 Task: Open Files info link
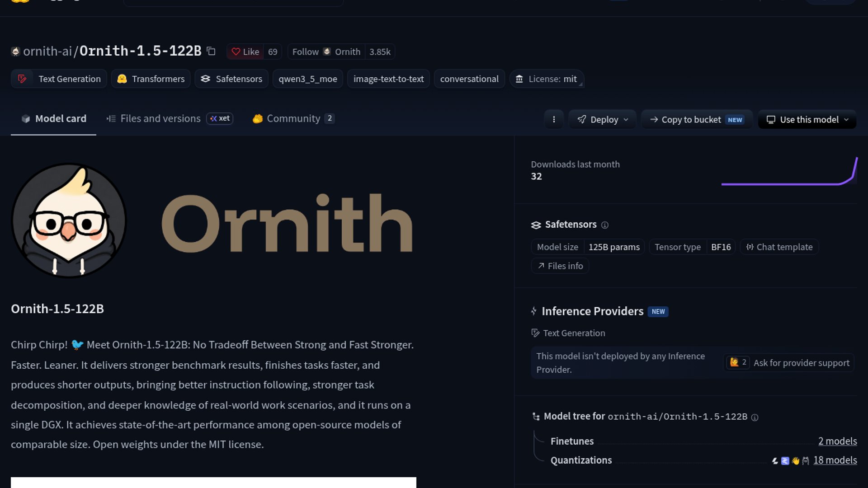560,266
